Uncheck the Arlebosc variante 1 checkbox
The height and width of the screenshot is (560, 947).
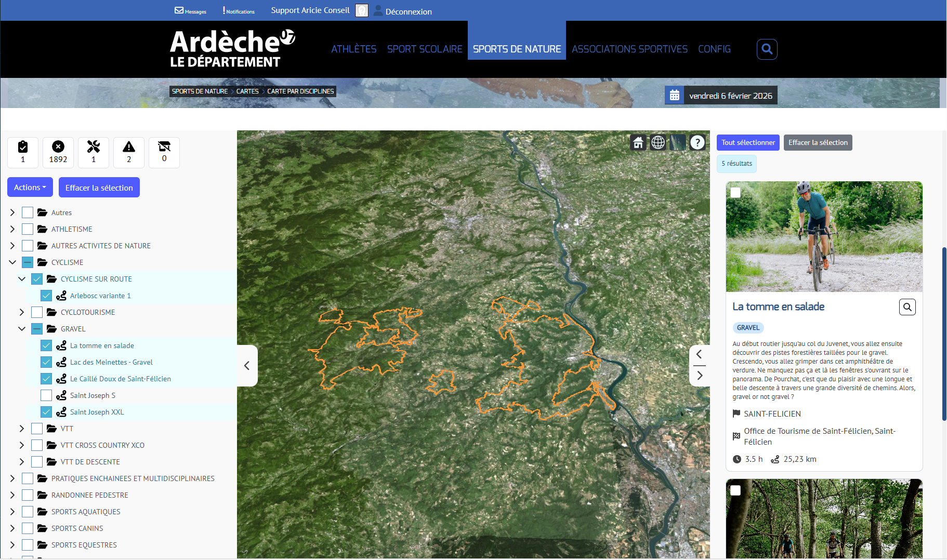click(46, 296)
